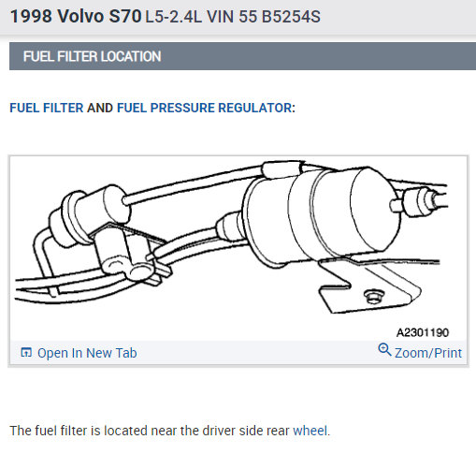
Task: Click the mounting bracket bolt in the drawing
Action: [373, 296]
